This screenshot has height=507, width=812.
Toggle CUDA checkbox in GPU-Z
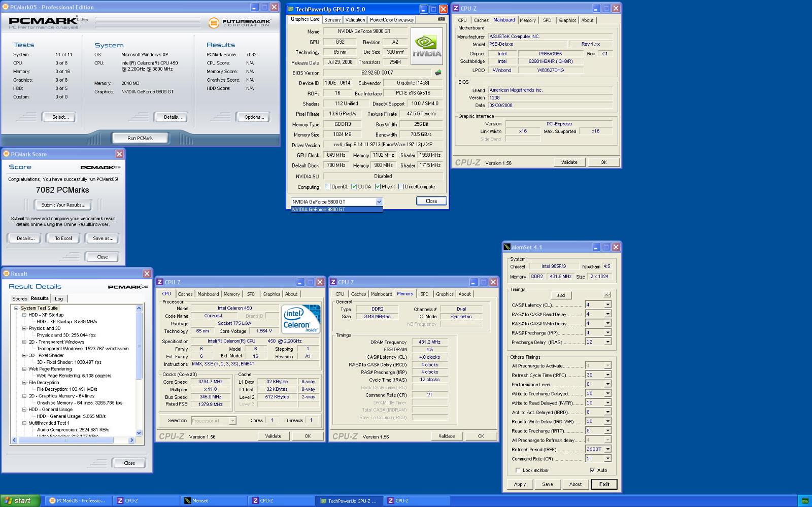point(354,187)
